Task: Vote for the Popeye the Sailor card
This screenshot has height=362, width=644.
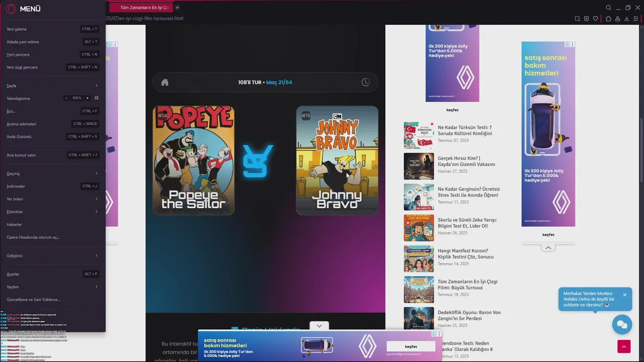Action: point(194,160)
